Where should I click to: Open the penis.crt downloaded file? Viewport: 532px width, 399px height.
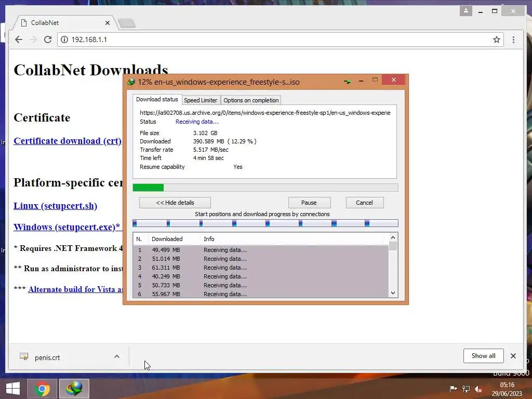point(47,357)
